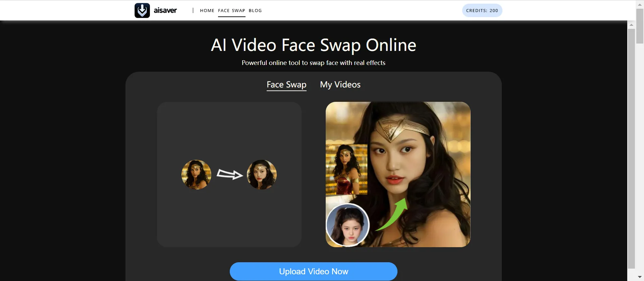Click the swapped result circular thumbnail

click(262, 174)
